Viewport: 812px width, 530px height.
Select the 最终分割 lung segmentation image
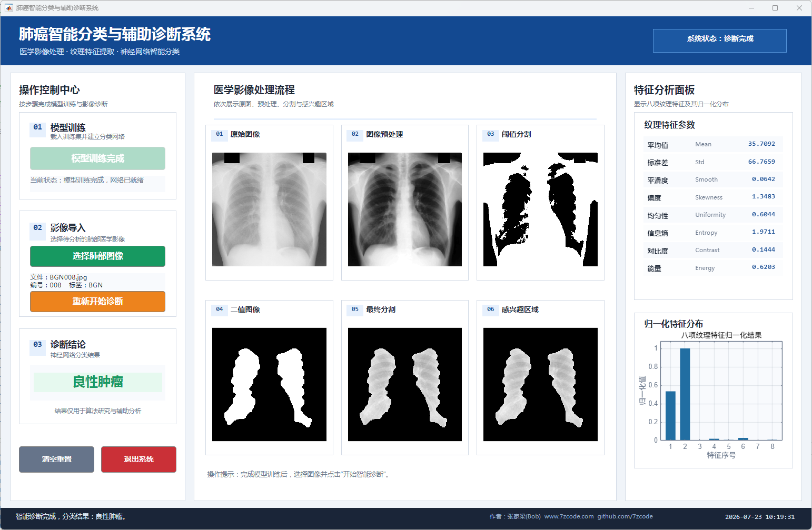[x=405, y=384]
